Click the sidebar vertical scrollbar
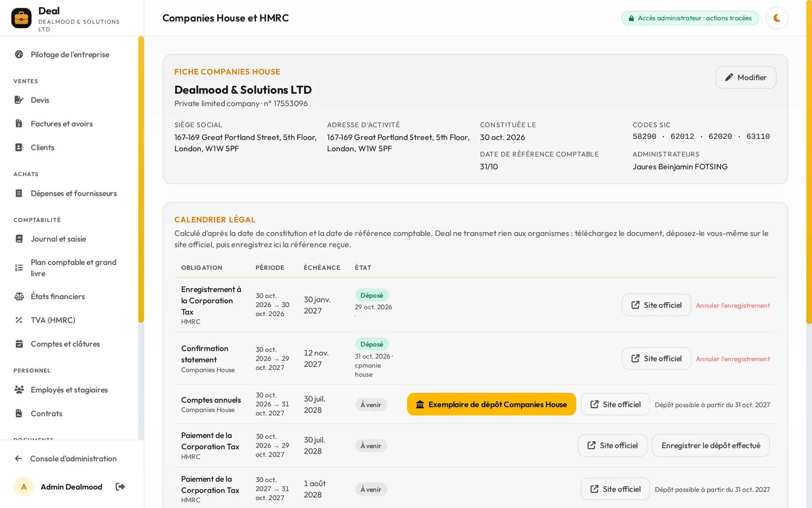Viewport: 812px width, 508px height. click(141, 179)
